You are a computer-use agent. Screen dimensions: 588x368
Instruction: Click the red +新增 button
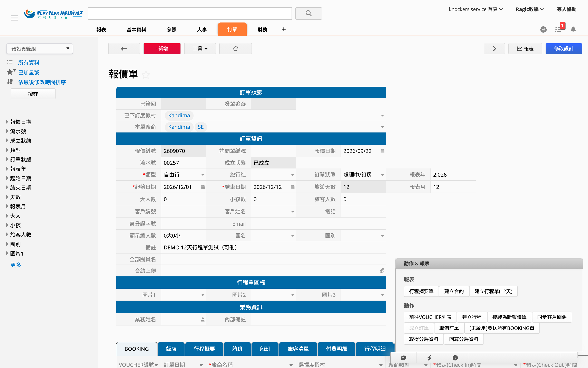162,49
